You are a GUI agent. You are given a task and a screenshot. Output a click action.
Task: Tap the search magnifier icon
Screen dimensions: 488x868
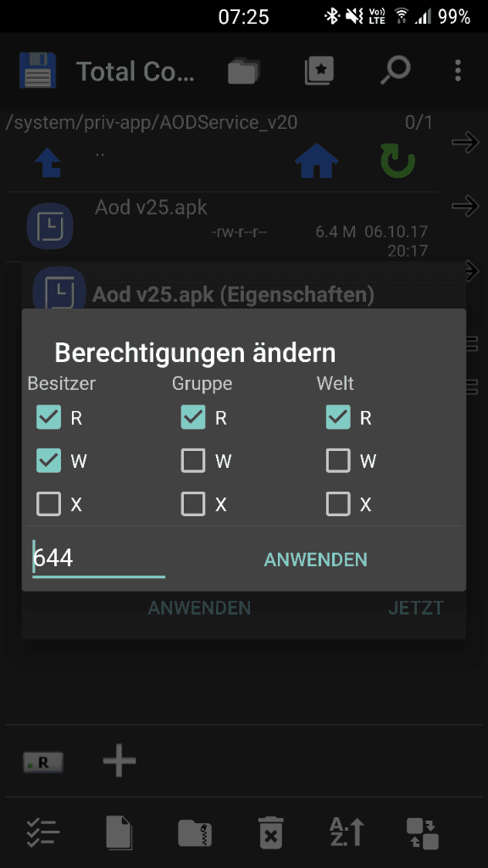pos(396,70)
